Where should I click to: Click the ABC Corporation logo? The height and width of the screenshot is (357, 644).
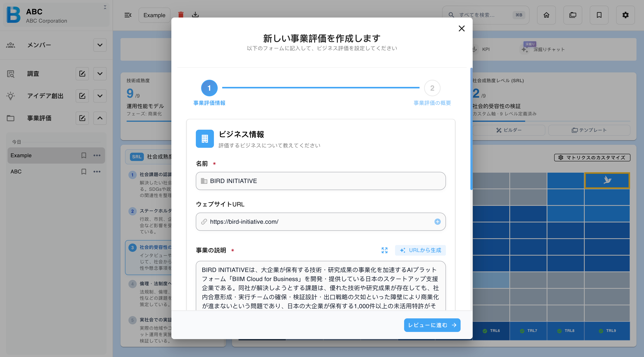tap(14, 15)
